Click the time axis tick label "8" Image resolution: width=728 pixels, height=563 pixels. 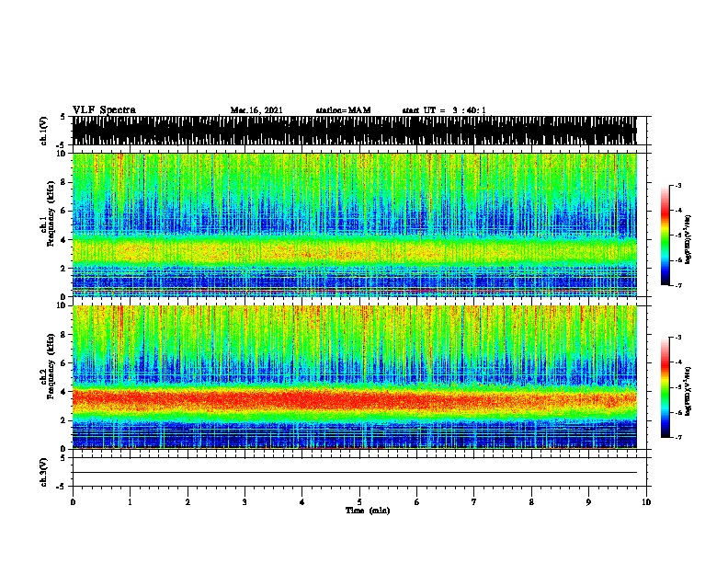pyautogui.click(x=531, y=502)
